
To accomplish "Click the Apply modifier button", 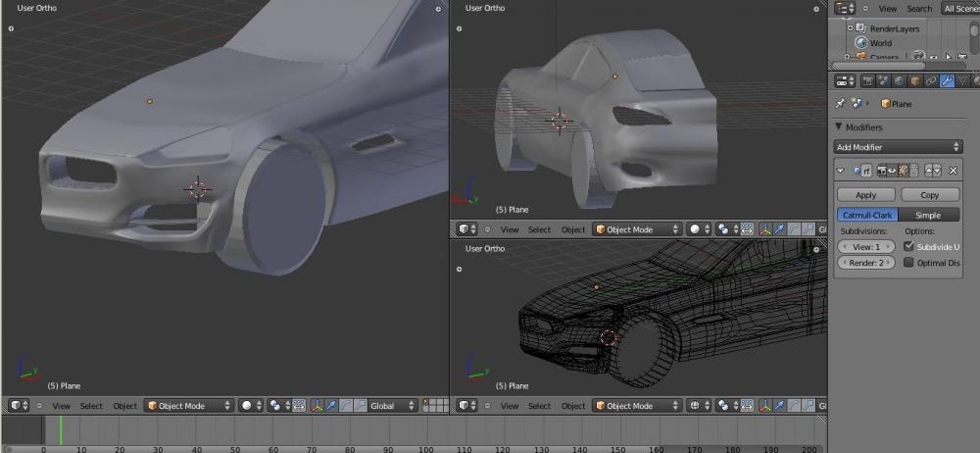I will click(865, 195).
